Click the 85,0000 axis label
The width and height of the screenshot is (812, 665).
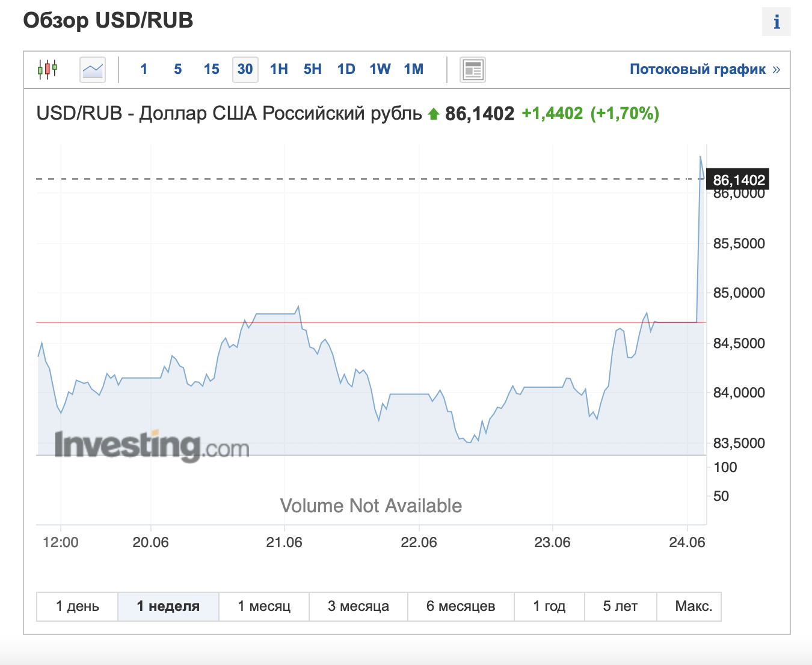[739, 293]
